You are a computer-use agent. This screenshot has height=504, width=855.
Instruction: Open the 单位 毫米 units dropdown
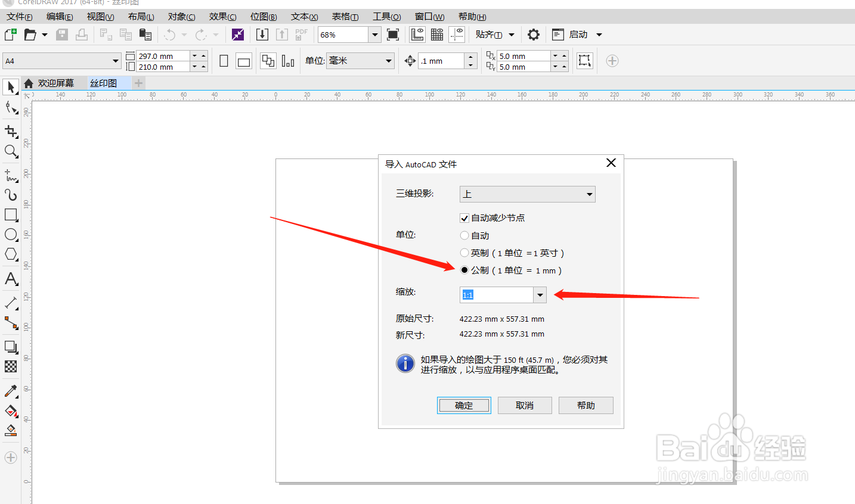click(x=360, y=61)
